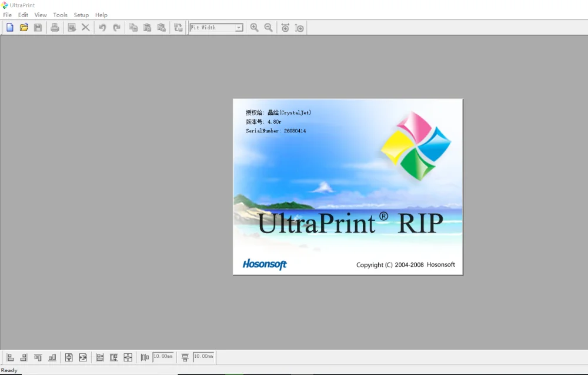Screen dimensions: 588x375
Task: Open the Fit Width zoom dropdown
Action: tap(239, 28)
